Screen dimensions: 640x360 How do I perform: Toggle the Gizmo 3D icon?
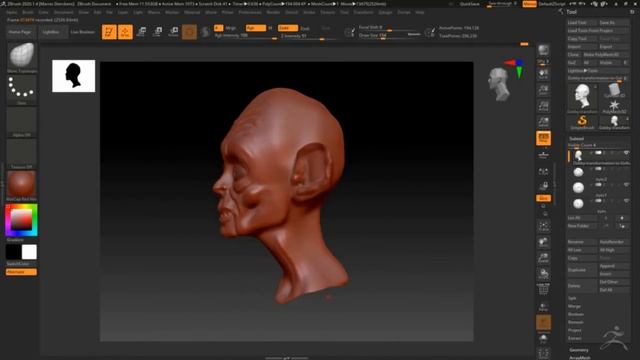pyautogui.click(x=189, y=32)
